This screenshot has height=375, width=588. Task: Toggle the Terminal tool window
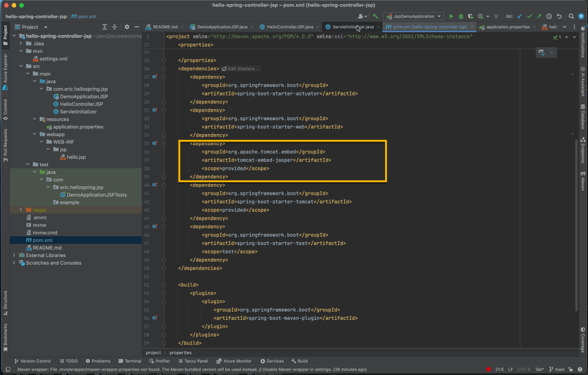click(129, 361)
